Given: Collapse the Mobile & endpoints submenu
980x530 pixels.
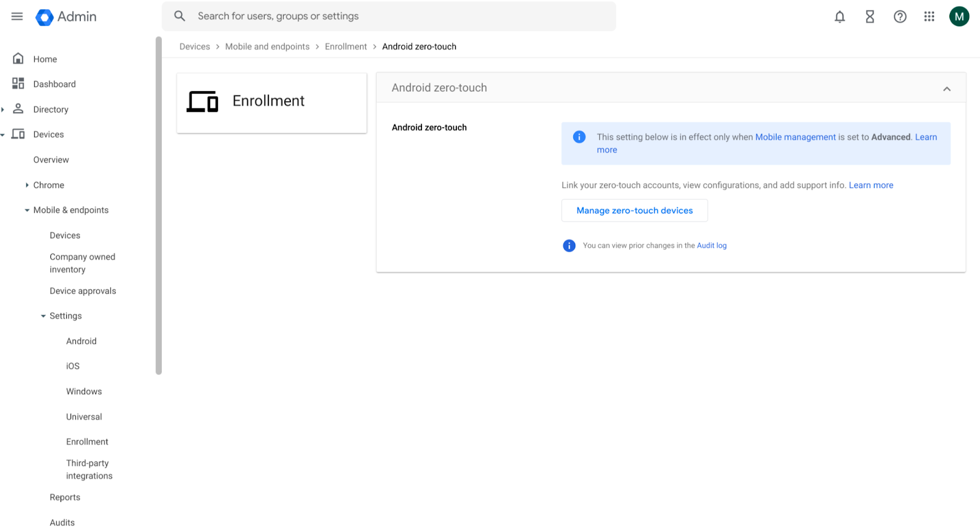Looking at the screenshot, I should [x=27, y=211].
